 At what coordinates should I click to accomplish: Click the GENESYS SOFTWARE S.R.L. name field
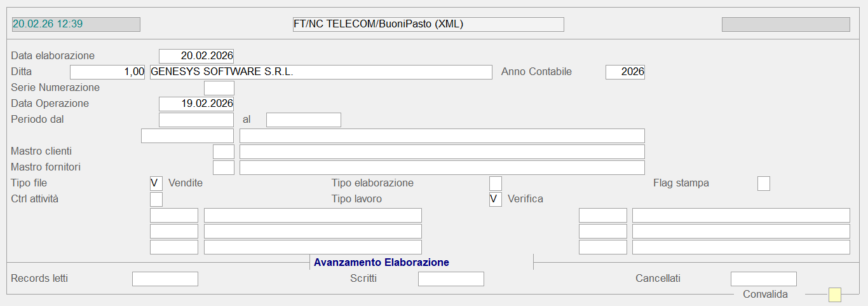[321, 72]
